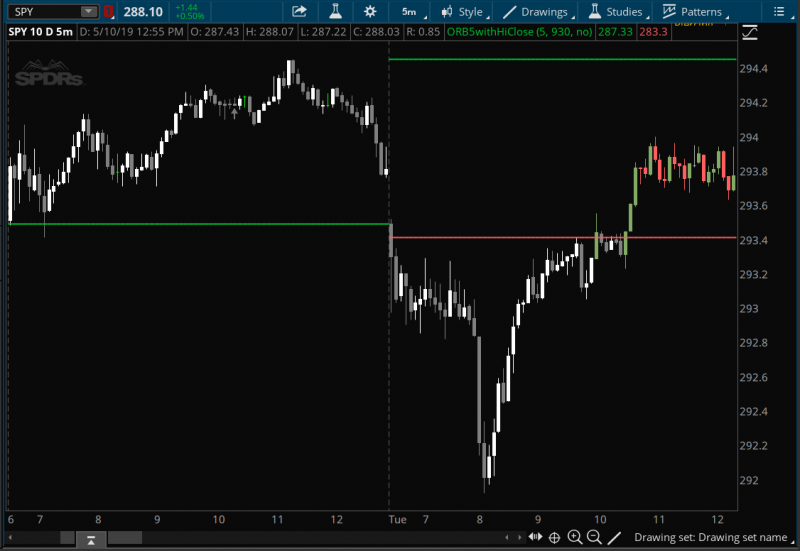Open chart settings gear
The height and width of the screenshot is (551, 800).
pyautogui.click(x=370, y=12)
